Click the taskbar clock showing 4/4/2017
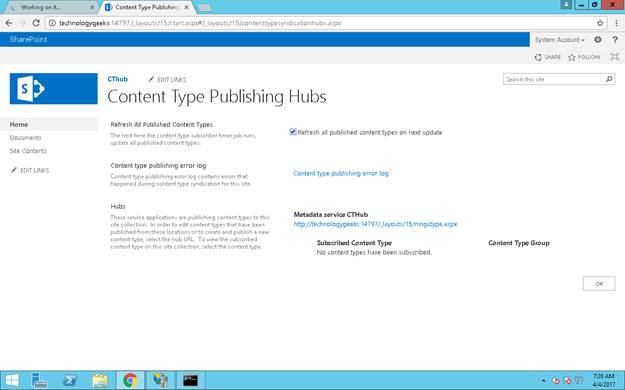Screen dimensions: 625x390 coord(603,380)
